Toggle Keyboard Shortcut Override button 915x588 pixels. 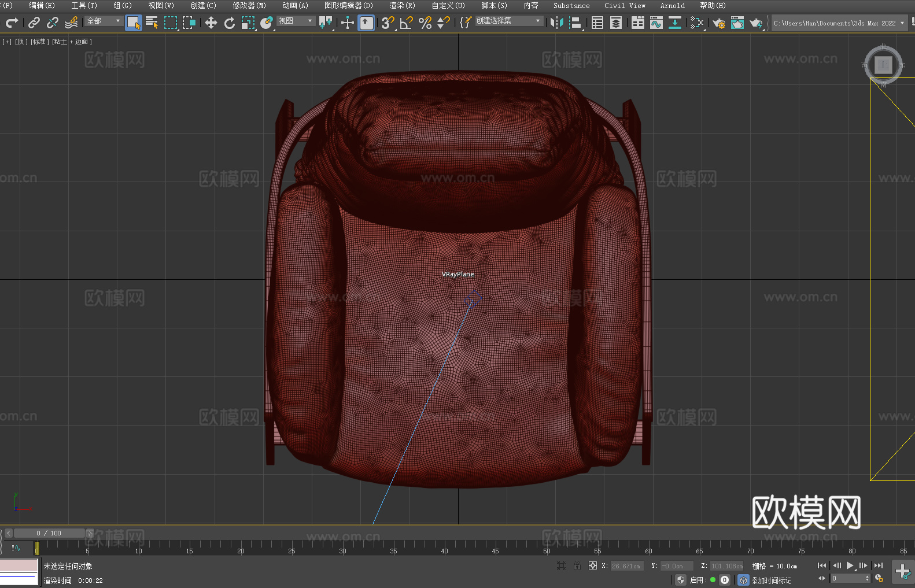(367, 23)
